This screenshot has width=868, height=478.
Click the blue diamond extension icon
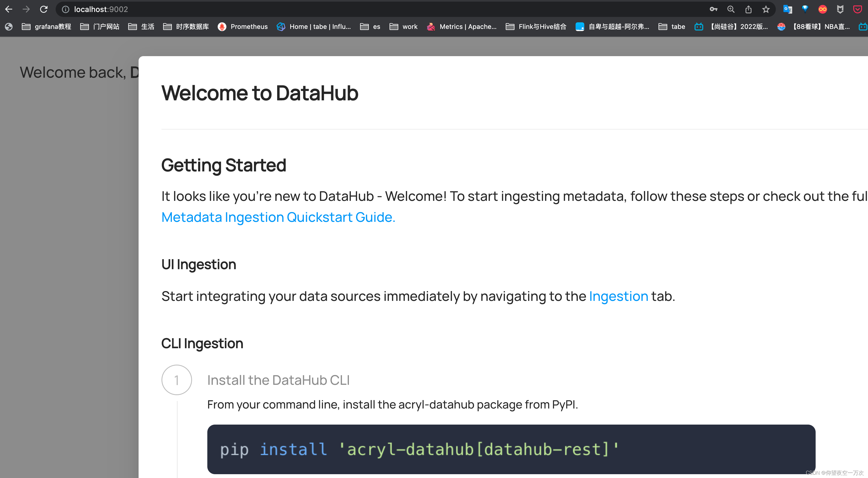tap(805, 9)
